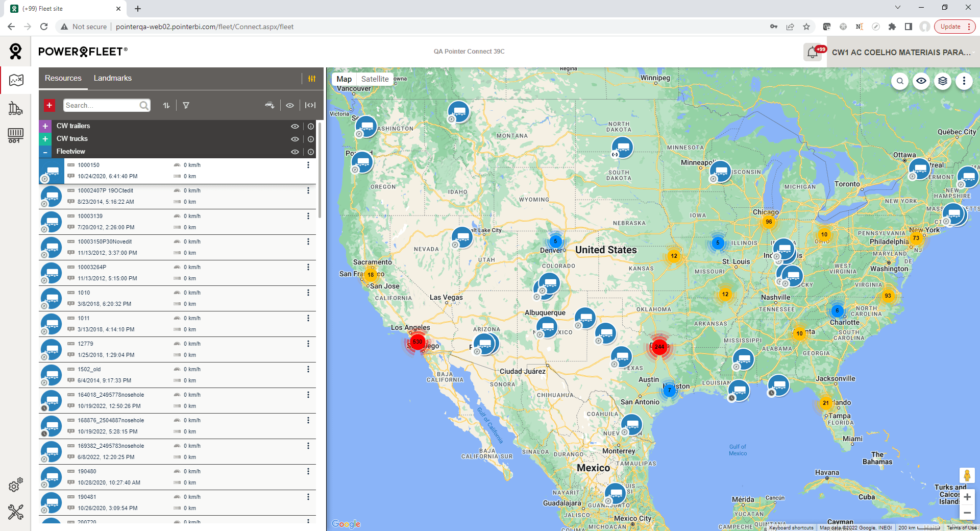This screenshot has width=980, height=531.
Task: Open the resource filter funnel icon
Action: pos(186,105)
